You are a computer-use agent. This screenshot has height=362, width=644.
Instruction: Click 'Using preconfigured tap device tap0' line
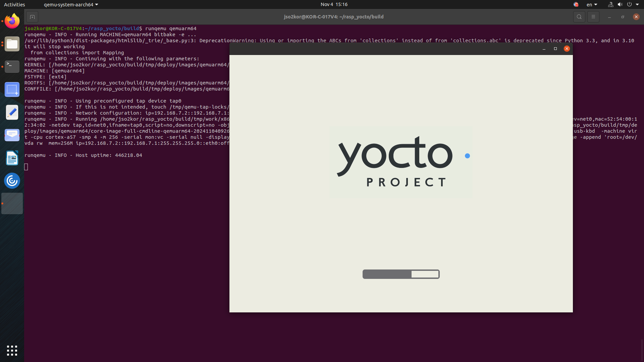(x=103, y=101)
